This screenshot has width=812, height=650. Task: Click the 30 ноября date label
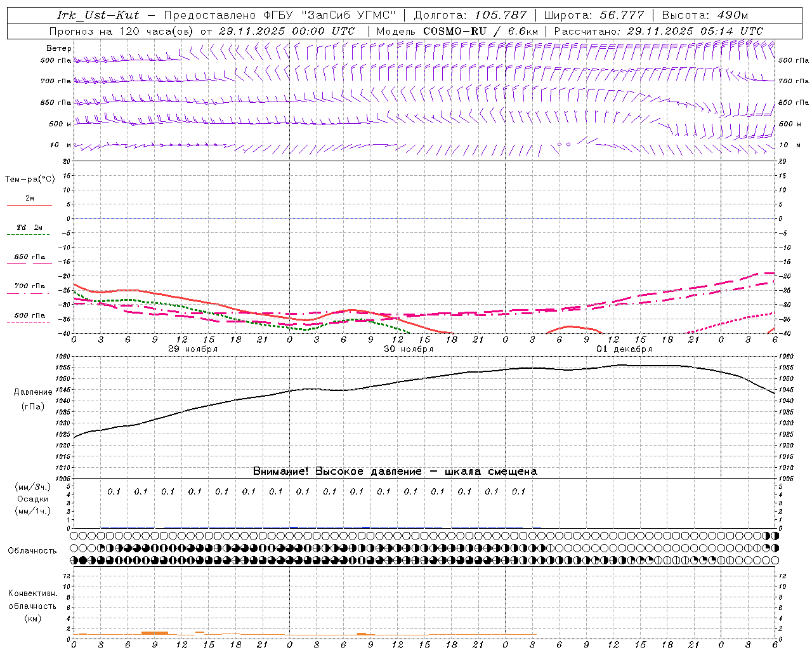[x=409, y=349]
